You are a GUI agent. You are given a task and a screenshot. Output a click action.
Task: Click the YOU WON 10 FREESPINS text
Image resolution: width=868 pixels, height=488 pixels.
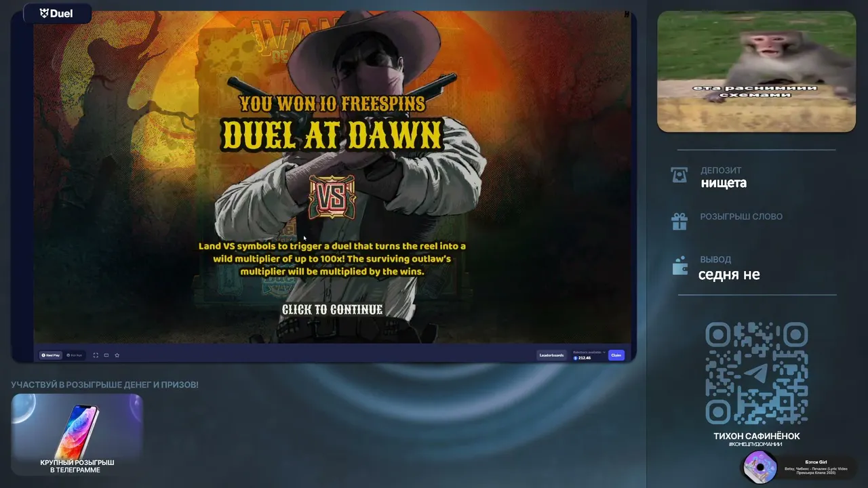pos(332,103)
